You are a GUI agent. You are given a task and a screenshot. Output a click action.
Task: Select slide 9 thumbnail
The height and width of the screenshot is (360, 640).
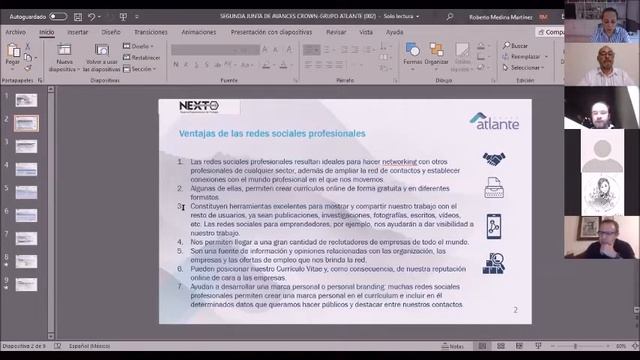point(26,284)
